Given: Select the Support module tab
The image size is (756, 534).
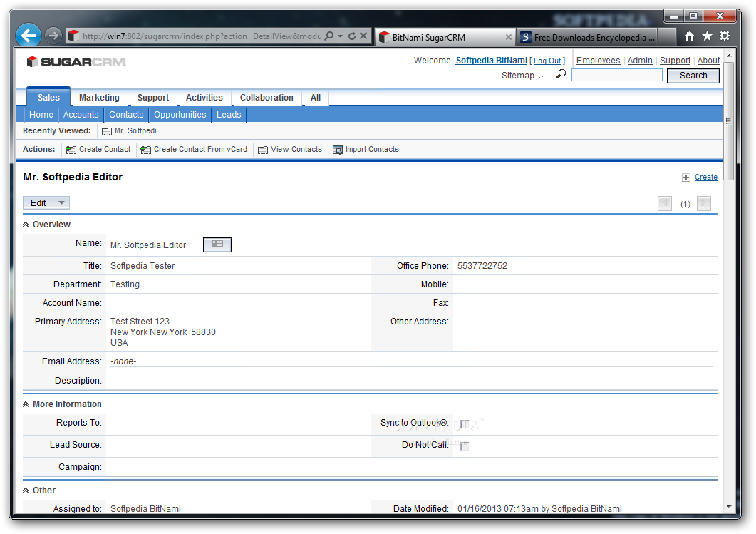Looking at the screenshot, I should (x=153, y=98).
